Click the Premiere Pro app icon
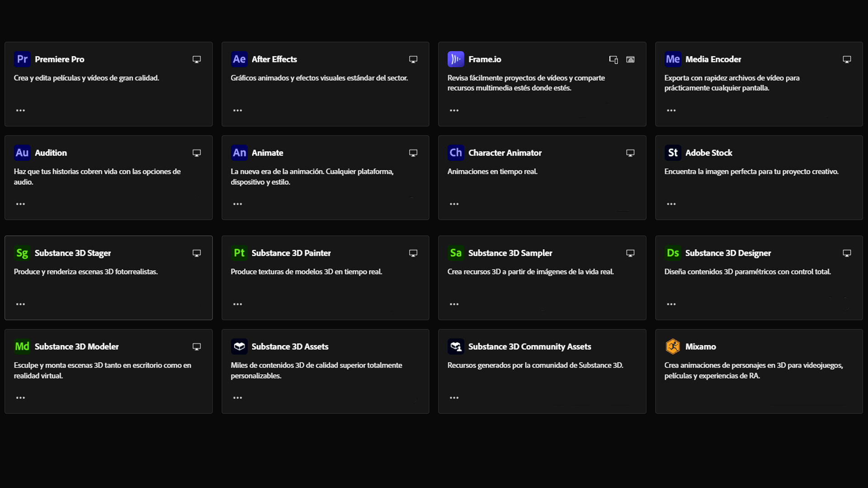The image size is (868, 488). (x=22, y=59)
